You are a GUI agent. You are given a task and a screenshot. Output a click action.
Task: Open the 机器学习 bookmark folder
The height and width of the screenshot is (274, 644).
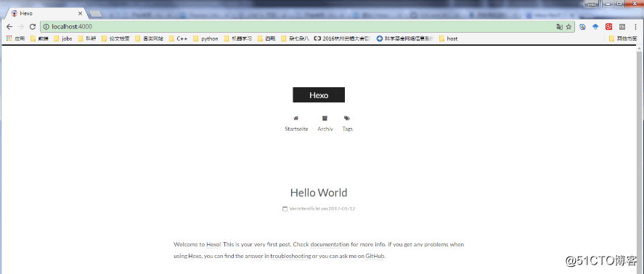point(238,39)
